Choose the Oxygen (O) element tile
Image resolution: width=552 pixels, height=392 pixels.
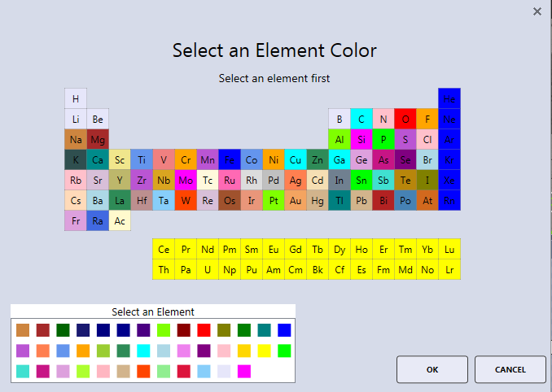pos(405,120)
